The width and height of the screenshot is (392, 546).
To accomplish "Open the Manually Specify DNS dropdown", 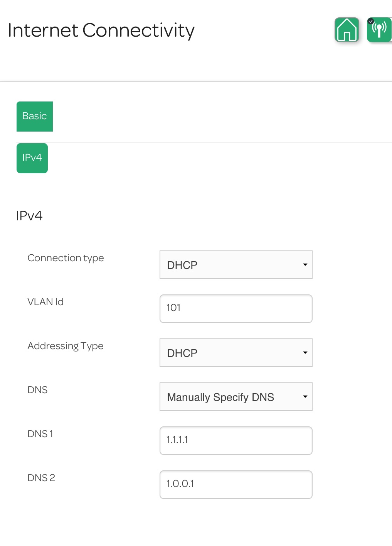I will coord(236,397).
